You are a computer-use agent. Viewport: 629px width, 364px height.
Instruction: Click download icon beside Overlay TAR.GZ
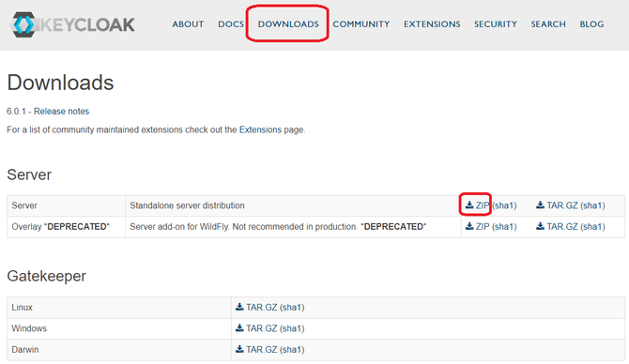click(541, 226)
